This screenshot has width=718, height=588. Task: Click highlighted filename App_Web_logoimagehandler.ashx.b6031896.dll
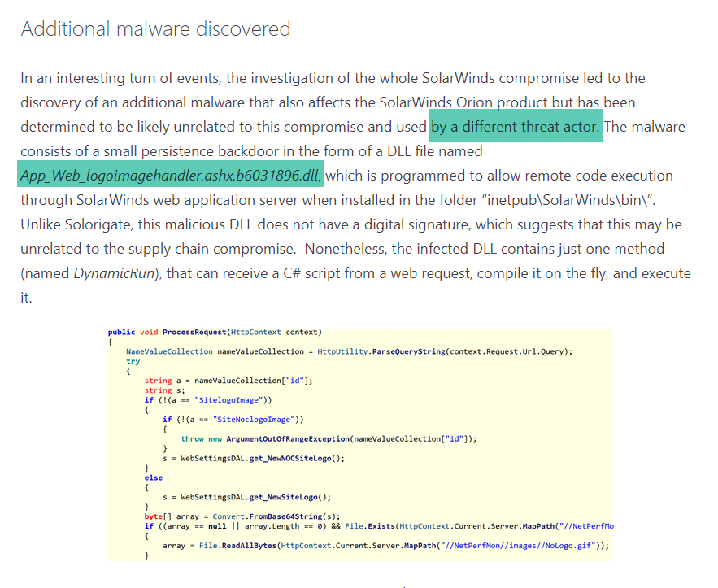click(171, 176)
